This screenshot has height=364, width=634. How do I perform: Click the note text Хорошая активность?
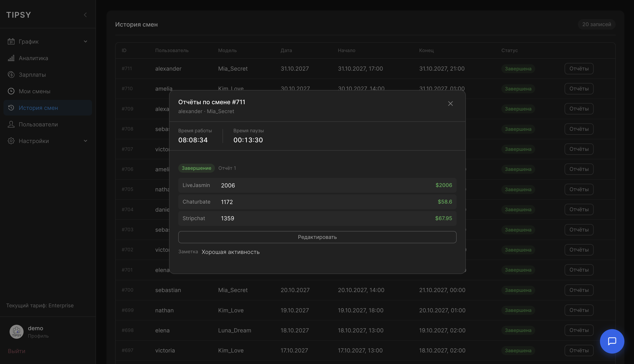click(231, 252)
